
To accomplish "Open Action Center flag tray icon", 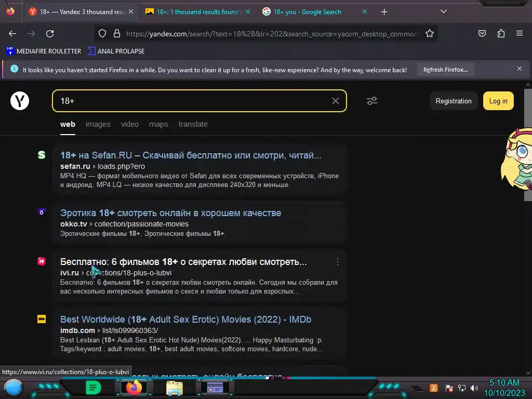I will click(x=449, y=388).
